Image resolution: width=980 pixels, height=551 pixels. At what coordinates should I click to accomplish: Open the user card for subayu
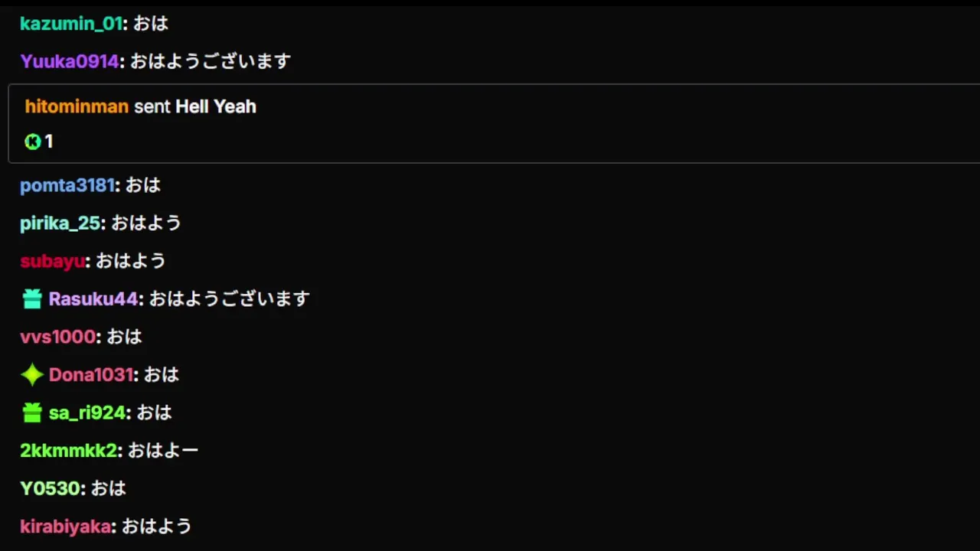pyautogui.click(x=52, y=261)
